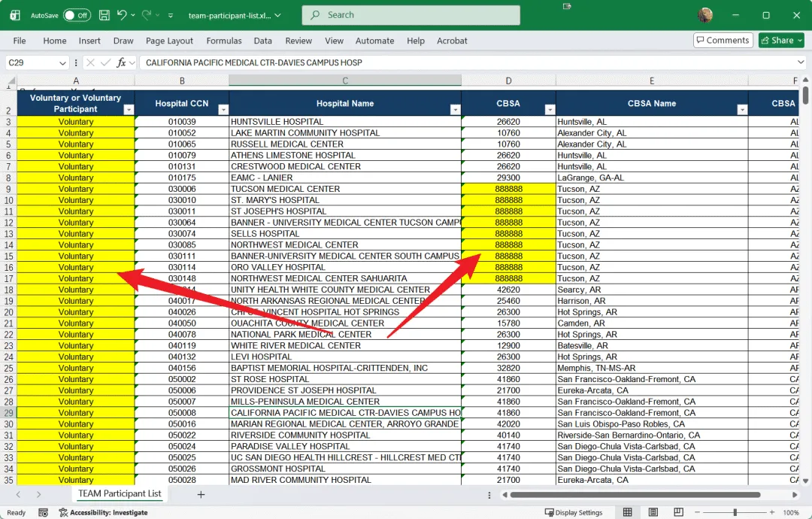812x519 pixels.
Task: Click the Save disk icon
Action: 104,16
